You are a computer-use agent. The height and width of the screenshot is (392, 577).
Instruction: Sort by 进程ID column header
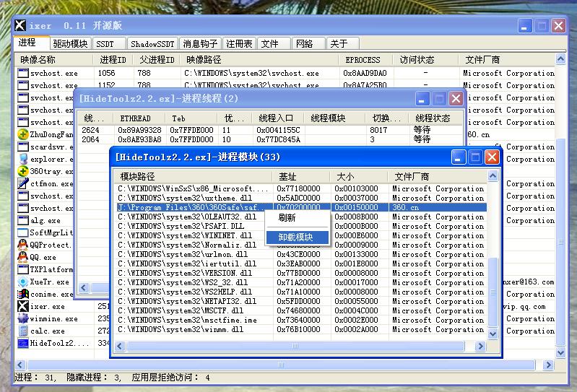tap(113, 60)
